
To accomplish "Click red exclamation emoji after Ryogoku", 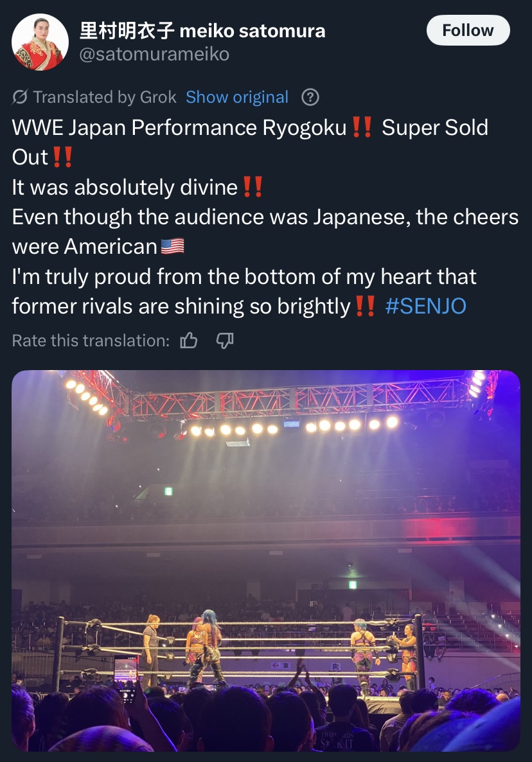I will (362, 127).
